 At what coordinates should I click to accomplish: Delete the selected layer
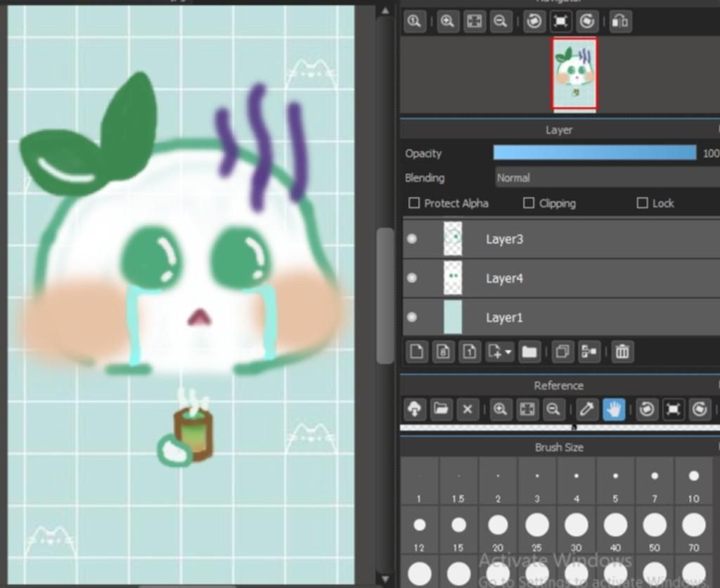click(622, 352)
